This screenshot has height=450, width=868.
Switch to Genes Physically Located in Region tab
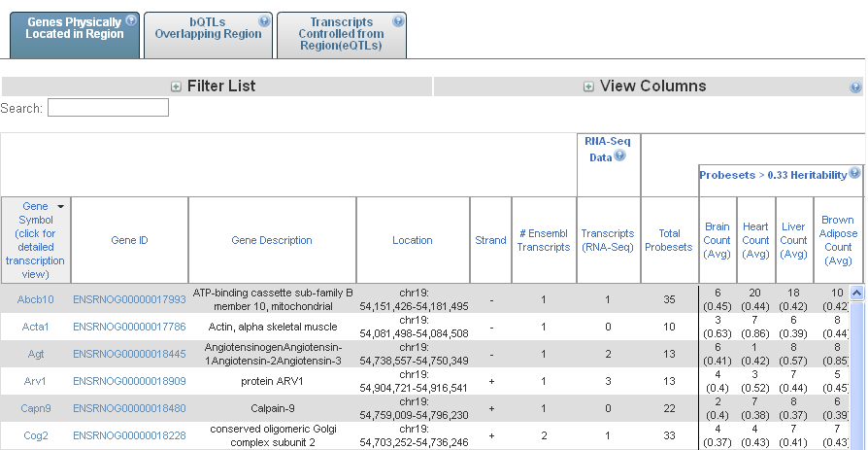point(75,35)
